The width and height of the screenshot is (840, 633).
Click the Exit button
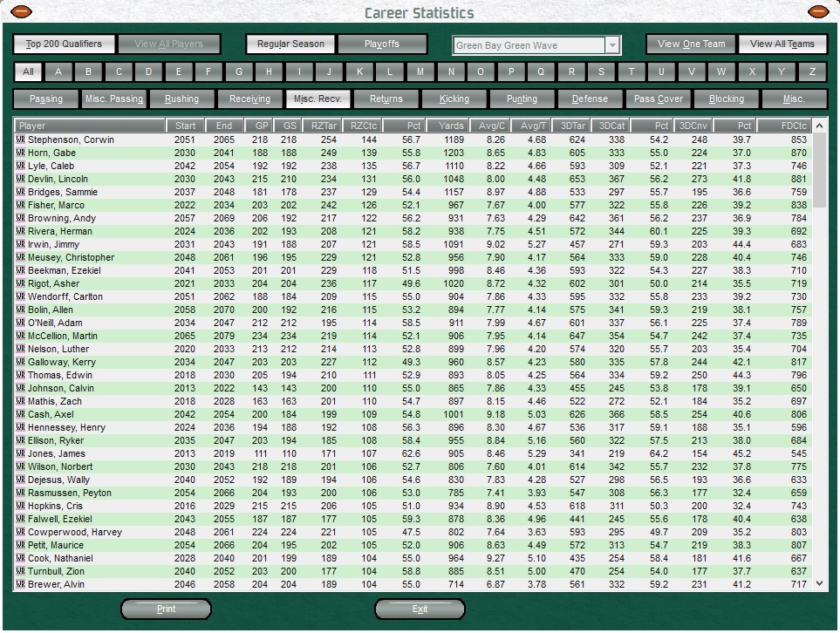click(420, 609)
